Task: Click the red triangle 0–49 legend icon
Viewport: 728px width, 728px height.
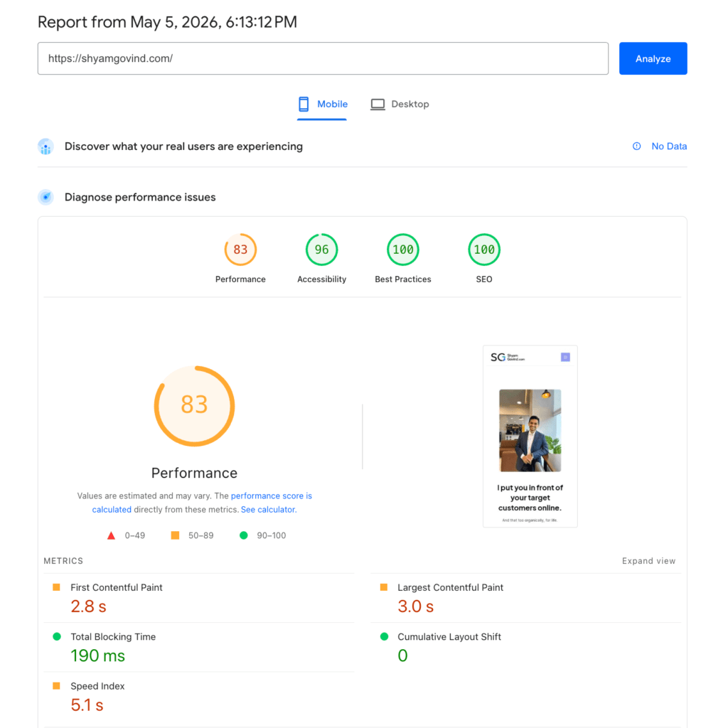Action: (x=111, y=535)
